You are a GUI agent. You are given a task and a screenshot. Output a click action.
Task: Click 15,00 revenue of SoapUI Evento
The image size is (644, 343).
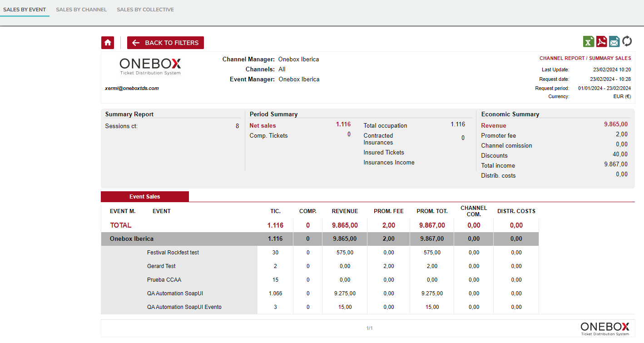click(x=345, y=307)
